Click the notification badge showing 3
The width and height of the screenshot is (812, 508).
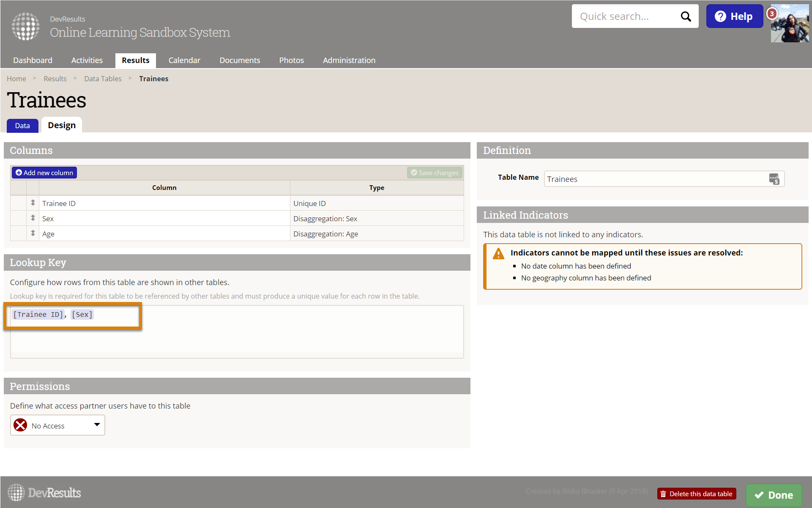(772, 14)
